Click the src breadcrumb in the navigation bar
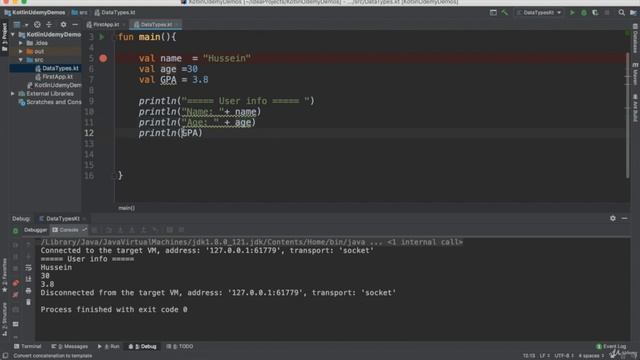 click(80, 13)
